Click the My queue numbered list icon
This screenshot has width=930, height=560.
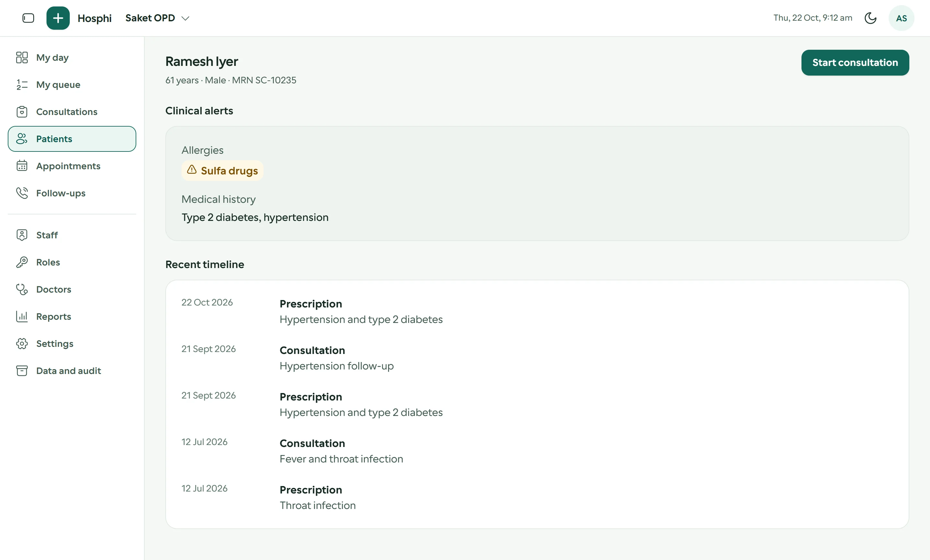tap(22, 85)
